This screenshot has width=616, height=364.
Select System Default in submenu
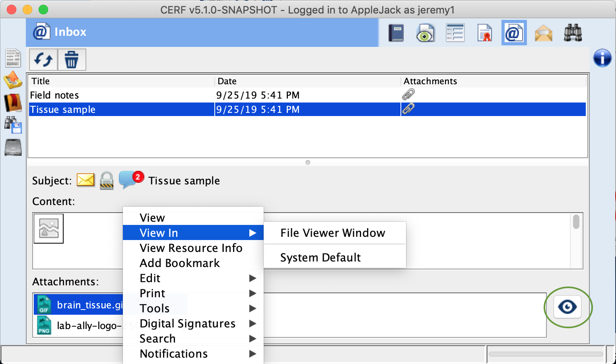pyautogui.click(x=321, y=258)
